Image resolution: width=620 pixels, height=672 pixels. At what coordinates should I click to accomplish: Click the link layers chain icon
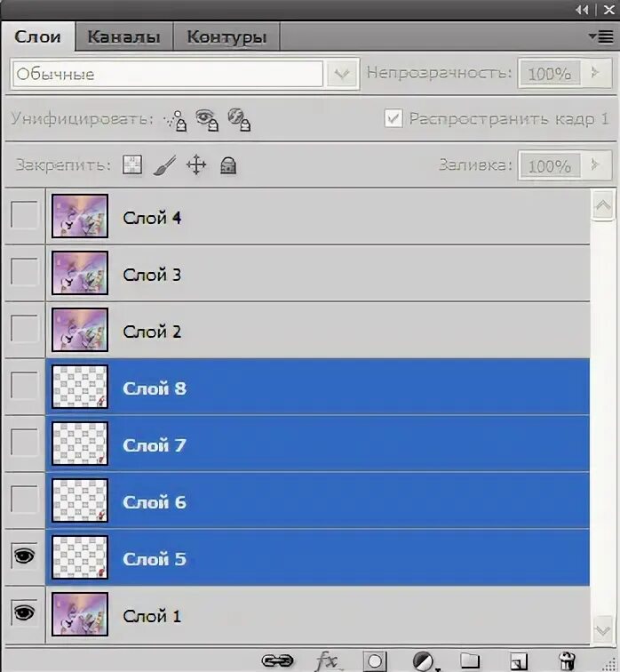click(277, 660)
